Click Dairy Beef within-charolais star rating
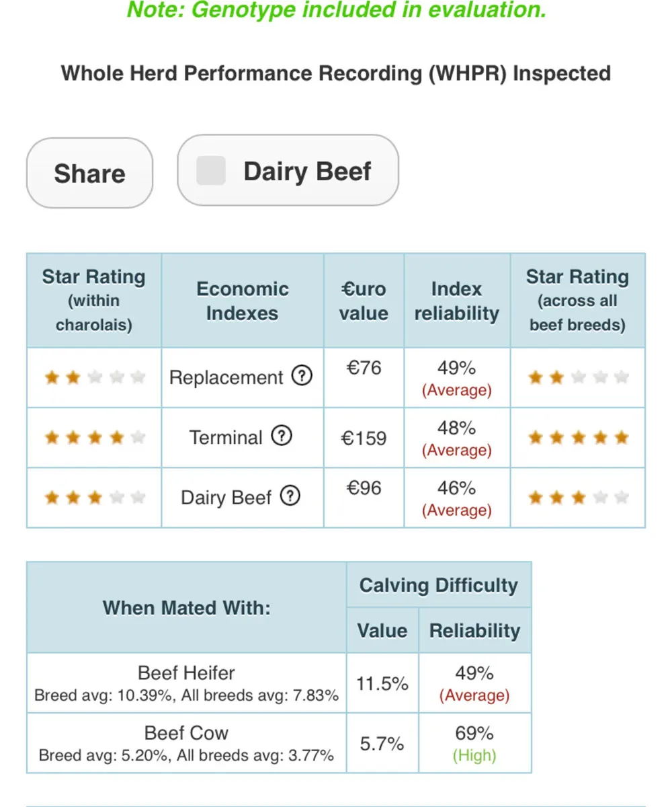This screenshot has width=672, height=807. click(95, 498)
